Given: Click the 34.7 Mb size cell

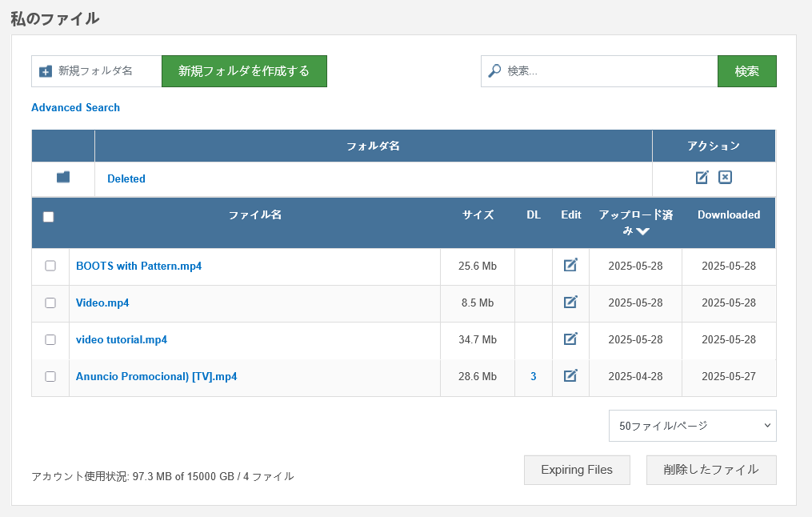Looking at the screenshot, I should click(478, 339).
